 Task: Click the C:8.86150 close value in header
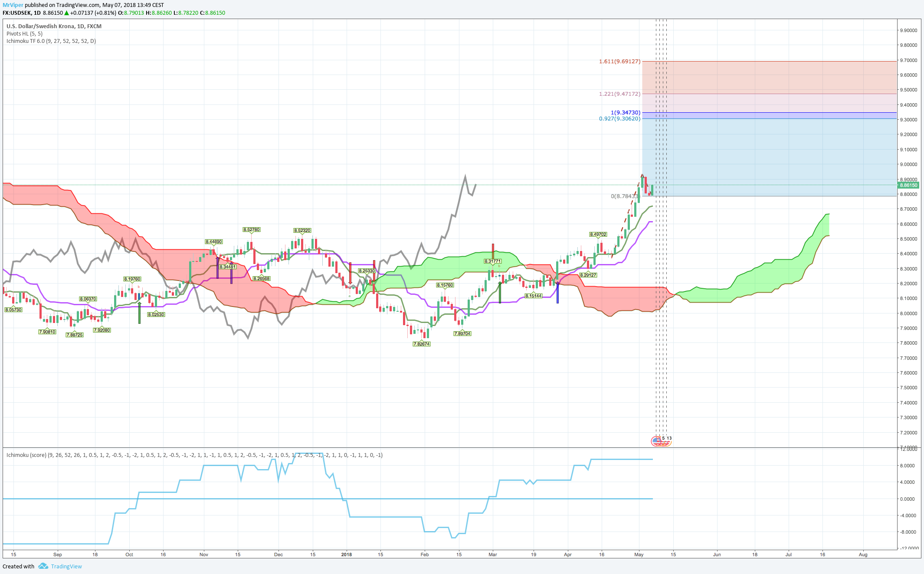tap(213, 13)
